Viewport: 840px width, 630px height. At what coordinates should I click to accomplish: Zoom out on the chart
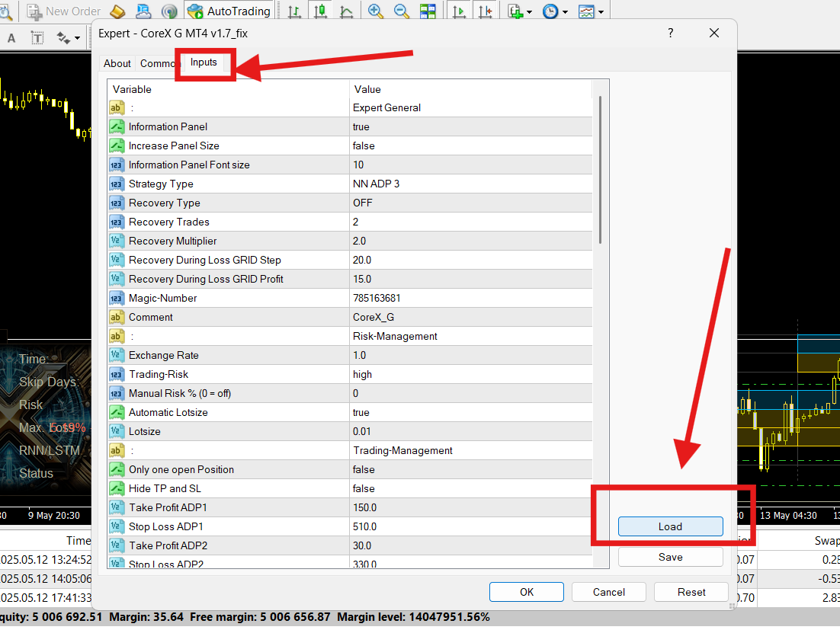click(x=401, y=11)
